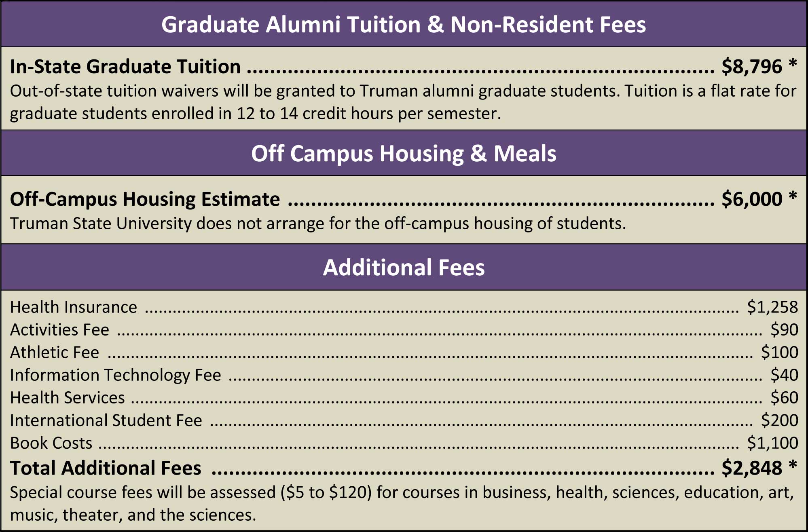Click the $1,100 book costs amount

coord(772,443)
